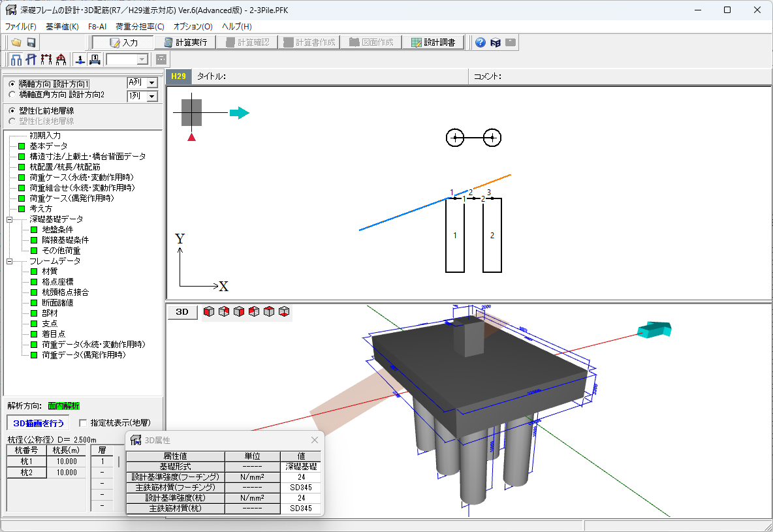Select the front-face red cube view icon
773x532 pixels.
(x=209, y=311)
